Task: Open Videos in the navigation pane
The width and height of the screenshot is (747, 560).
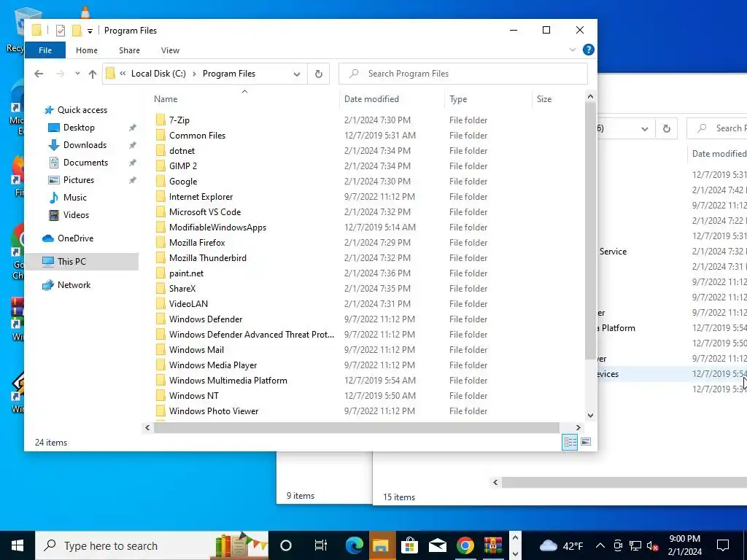Action: tap(76, 215)
